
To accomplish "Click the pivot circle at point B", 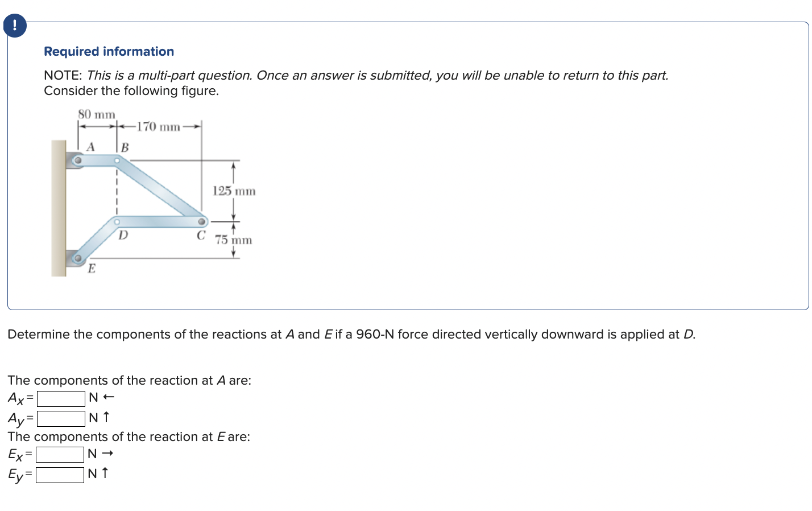I will 117,160.
